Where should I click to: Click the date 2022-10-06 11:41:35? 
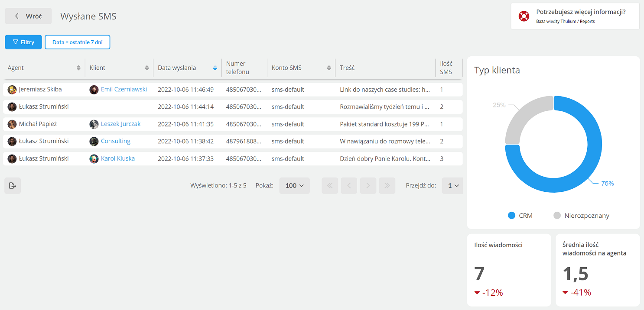(x=185, y=124)
